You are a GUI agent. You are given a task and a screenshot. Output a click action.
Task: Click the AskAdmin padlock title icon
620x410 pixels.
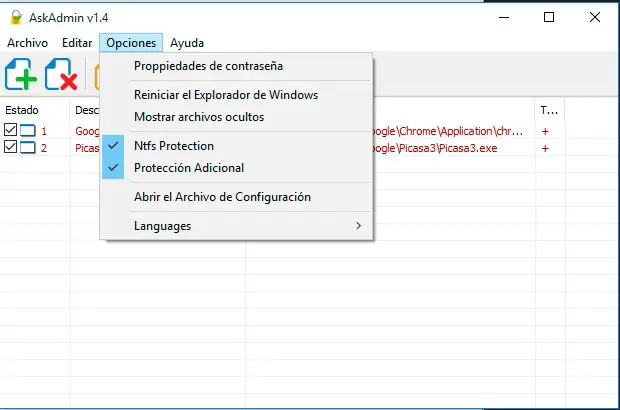pyautogui.click(x=14, y=16)
